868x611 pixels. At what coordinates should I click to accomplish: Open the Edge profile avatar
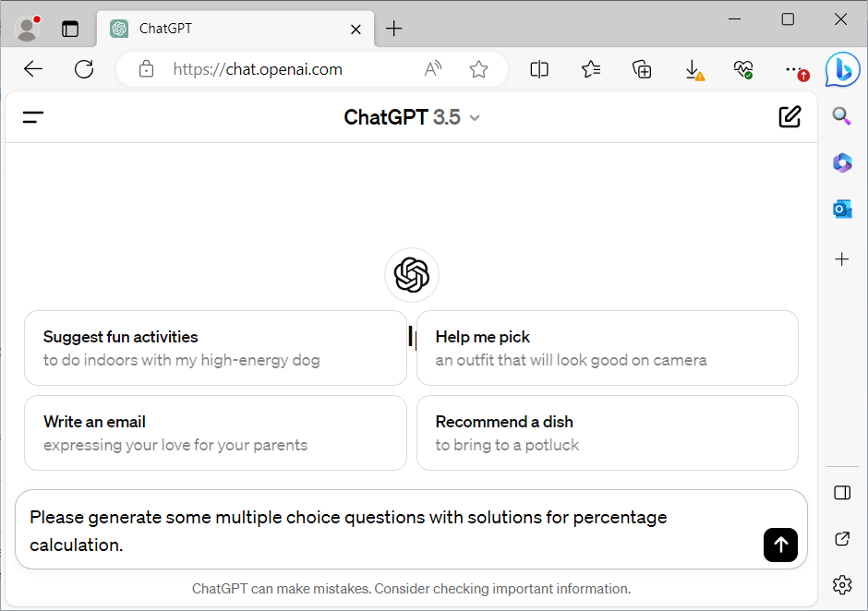[x=27, y=29]
